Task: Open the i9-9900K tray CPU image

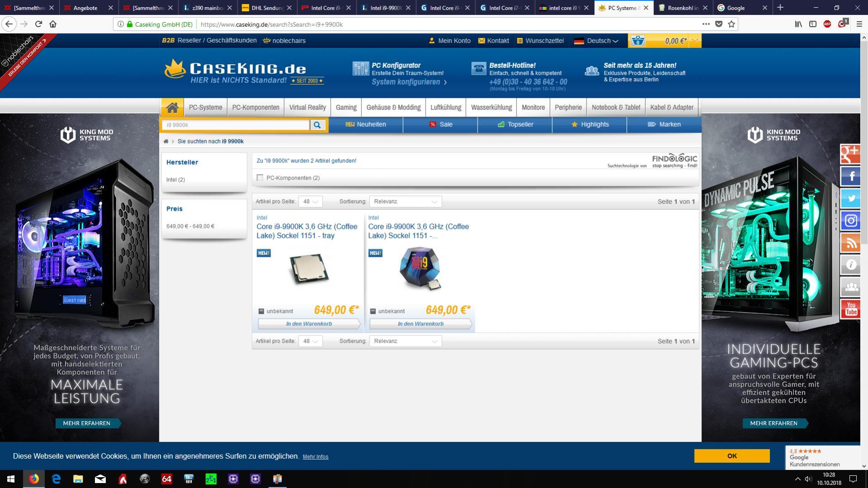Action: (309, 269)
